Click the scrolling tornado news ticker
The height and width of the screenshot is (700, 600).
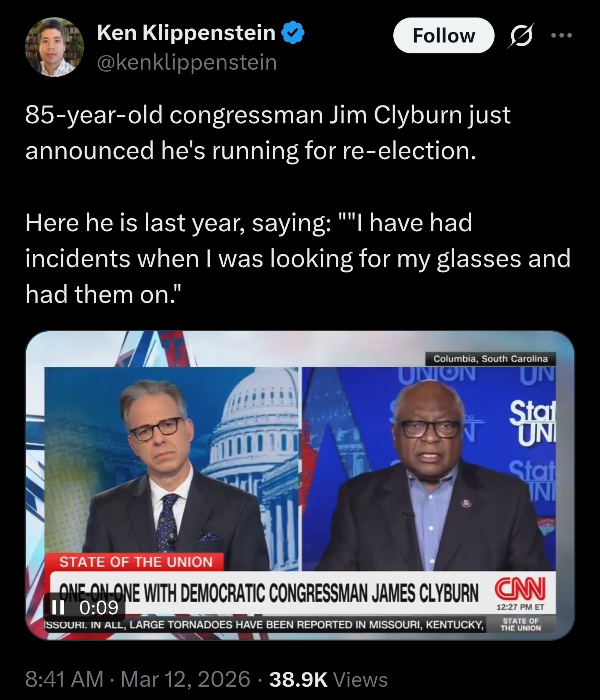265,625
